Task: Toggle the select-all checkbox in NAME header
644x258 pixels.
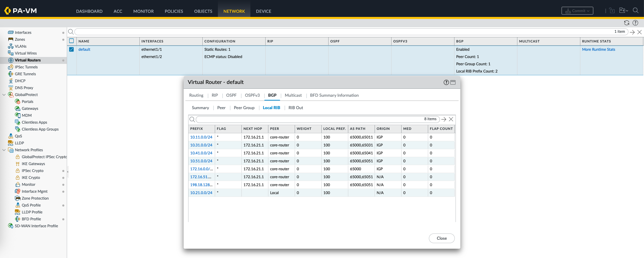Action: (x=72, y=41)
